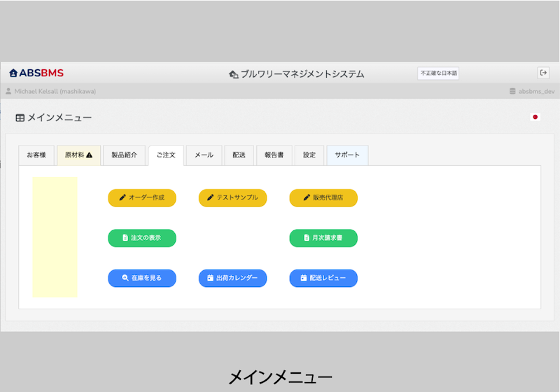Click the オーダー作成 yellow button
The height and width of the screenshot is (392, 560).
(142, 198)
